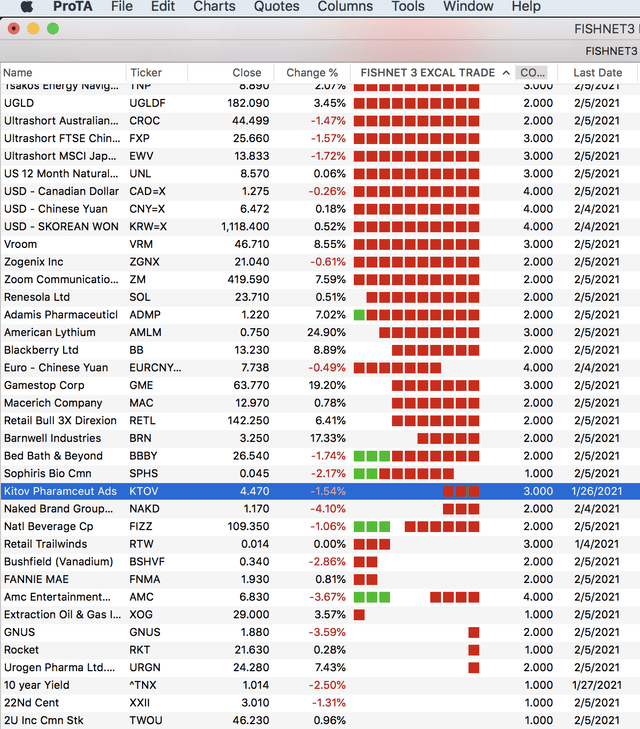Open the Columns menu
Screen dimensions: 640x729
click(345, 6)
